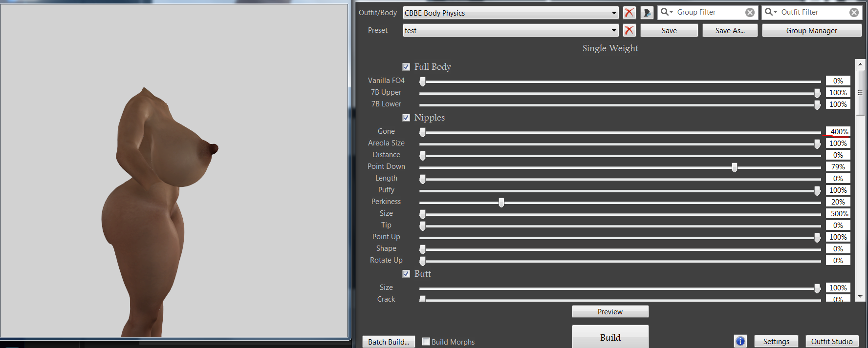Image resolution: width=868 pixels, height=348 pixels.
Task: Click the large Build button
Action: (x=610, y=337)
